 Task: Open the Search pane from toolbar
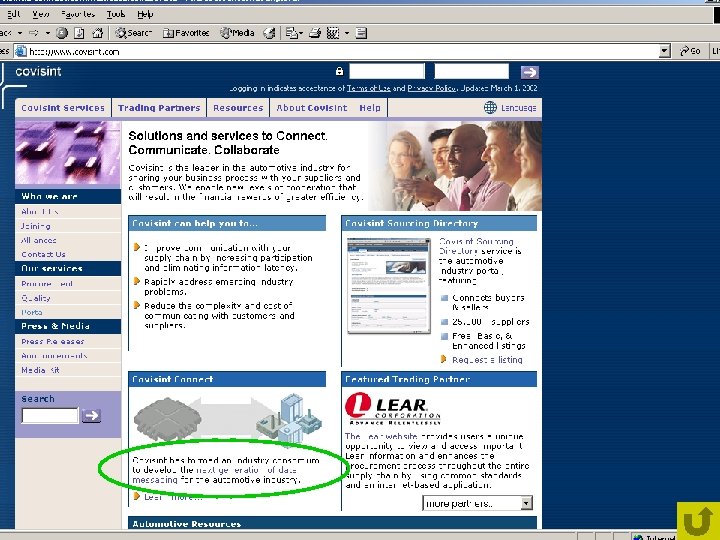click(x=133, y=33)
